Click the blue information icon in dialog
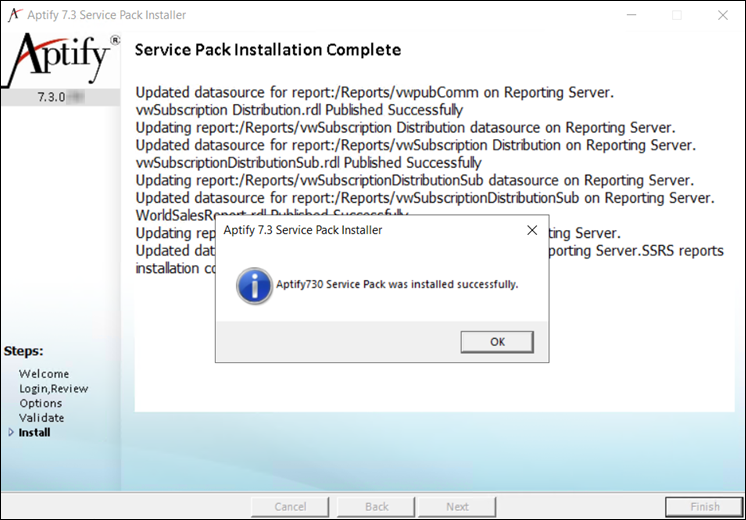The image size is (746, 520). tap(254, 285)
